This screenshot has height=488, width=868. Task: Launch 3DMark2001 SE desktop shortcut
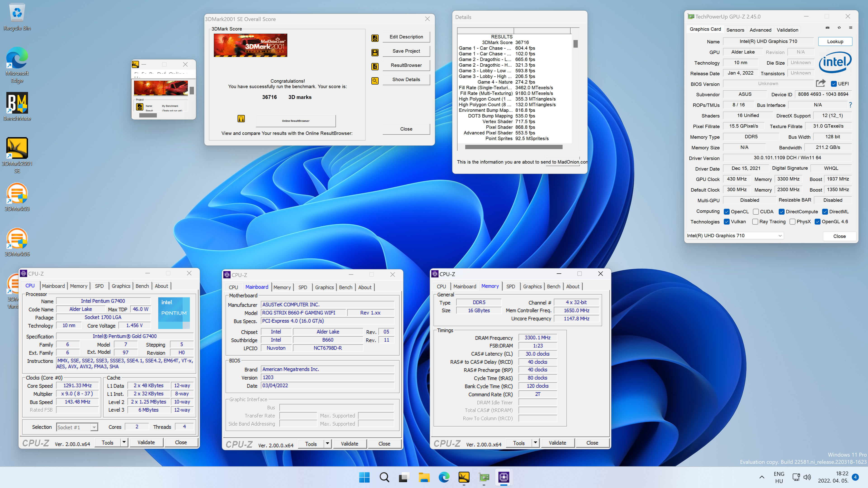pos(17,155)
